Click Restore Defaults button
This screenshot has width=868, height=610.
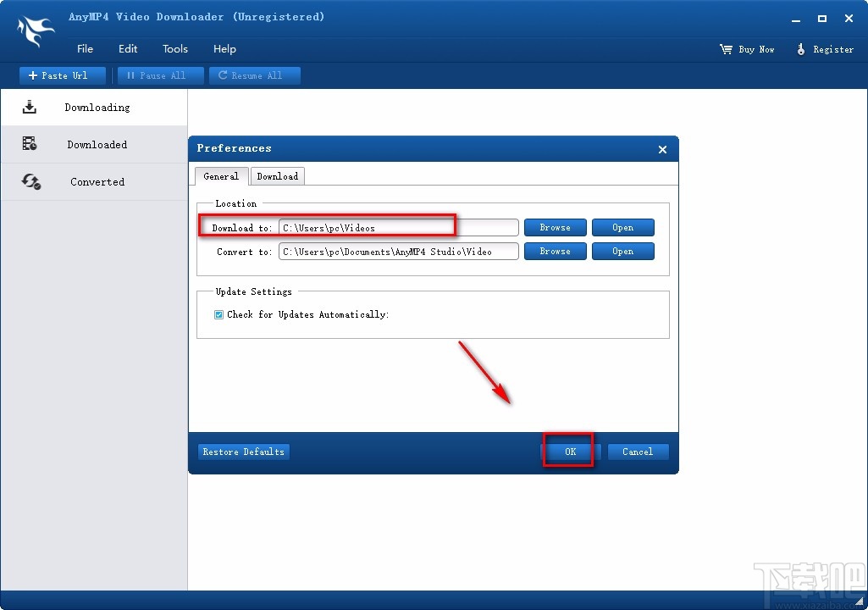[244, 452]
